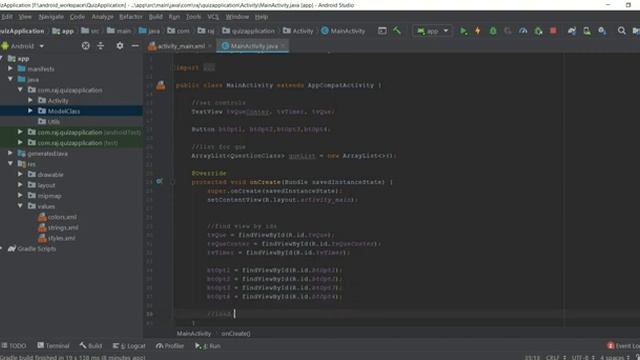
Task: Click the onCreate() breadcrumb below editor
Action: click(x=236, y=333)
